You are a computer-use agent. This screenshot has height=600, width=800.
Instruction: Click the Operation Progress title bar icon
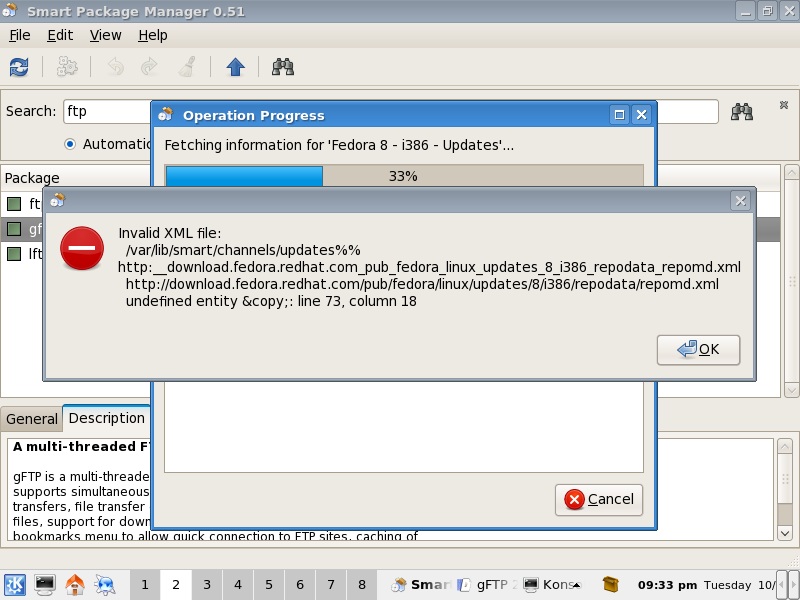165,114
